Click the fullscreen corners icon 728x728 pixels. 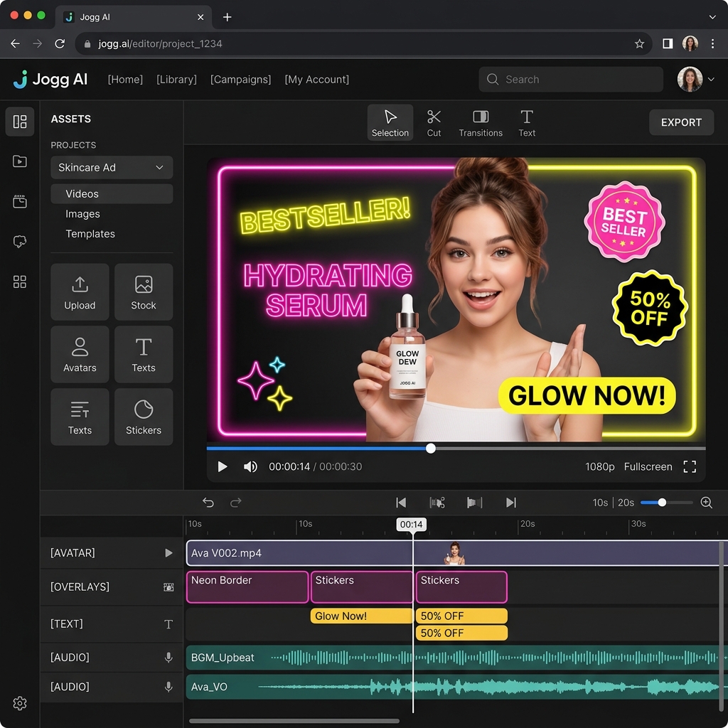(x=690, y=466)
